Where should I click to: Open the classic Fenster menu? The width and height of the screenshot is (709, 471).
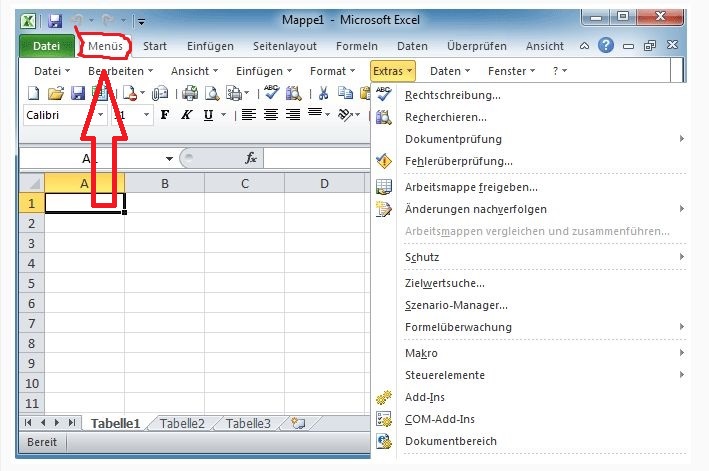(x=511, y=71)
